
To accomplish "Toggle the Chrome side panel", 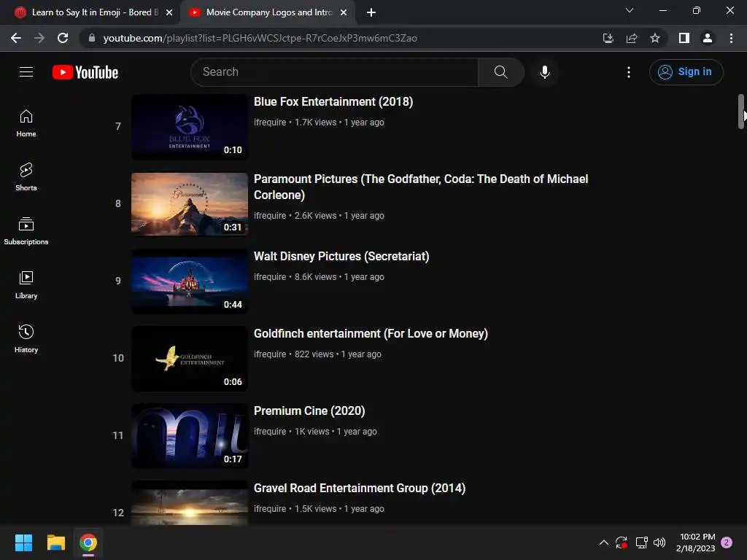I will pos(684,38).
